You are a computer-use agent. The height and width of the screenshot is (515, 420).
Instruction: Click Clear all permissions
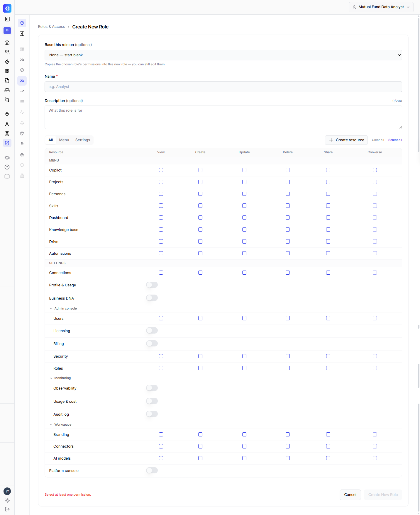(x=378, y=140)
